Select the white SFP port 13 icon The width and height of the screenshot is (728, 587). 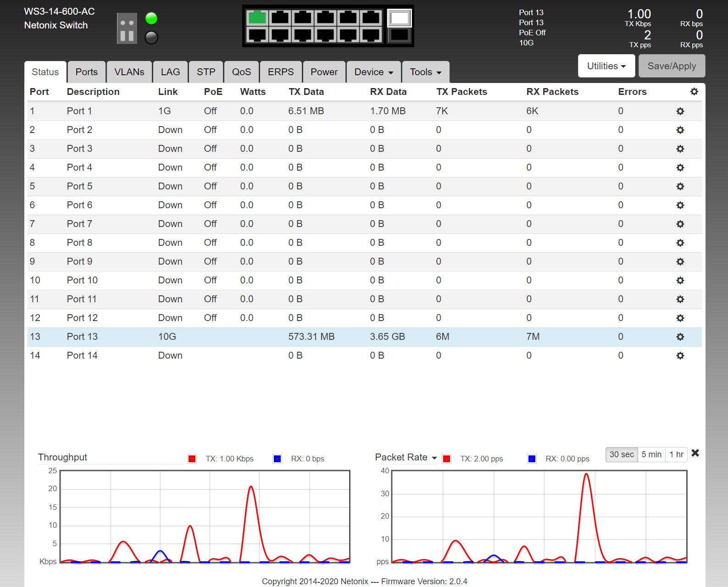tap(399, 18)
